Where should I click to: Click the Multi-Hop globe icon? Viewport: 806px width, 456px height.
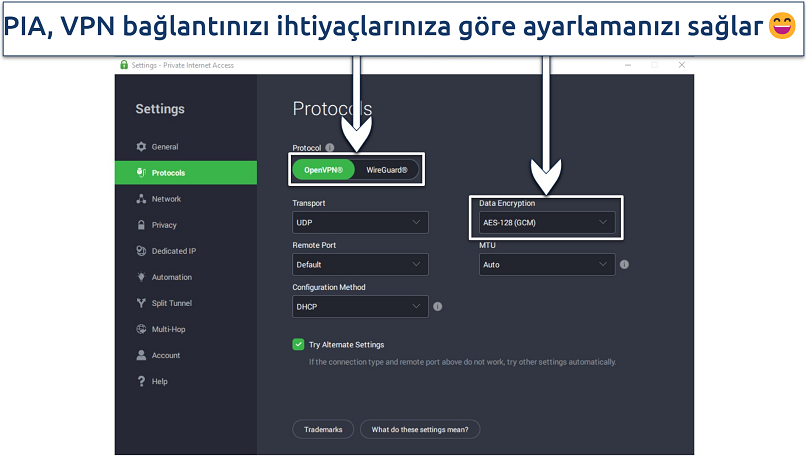[141, 329]
